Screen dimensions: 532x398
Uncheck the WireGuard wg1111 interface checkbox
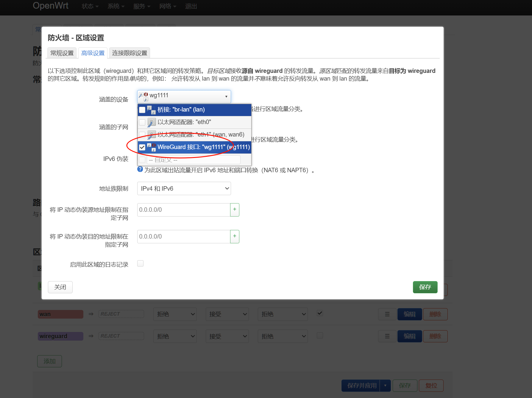coord(142,147)
